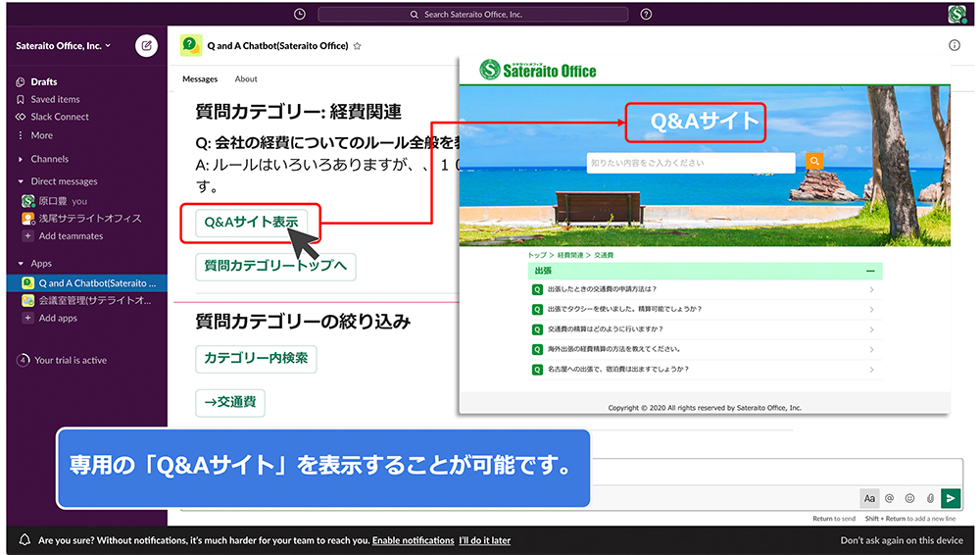Image resolution: width=980 pixels, height=555 pixels.
Task: Open Saved items in sidebar
Action: point(55,99)
